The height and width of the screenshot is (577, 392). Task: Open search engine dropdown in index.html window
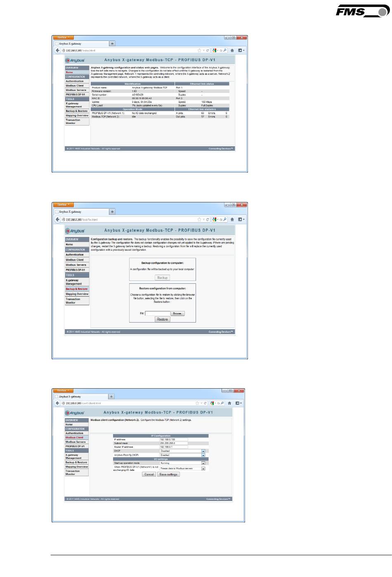pyautogui.click(x=215, y=50)
